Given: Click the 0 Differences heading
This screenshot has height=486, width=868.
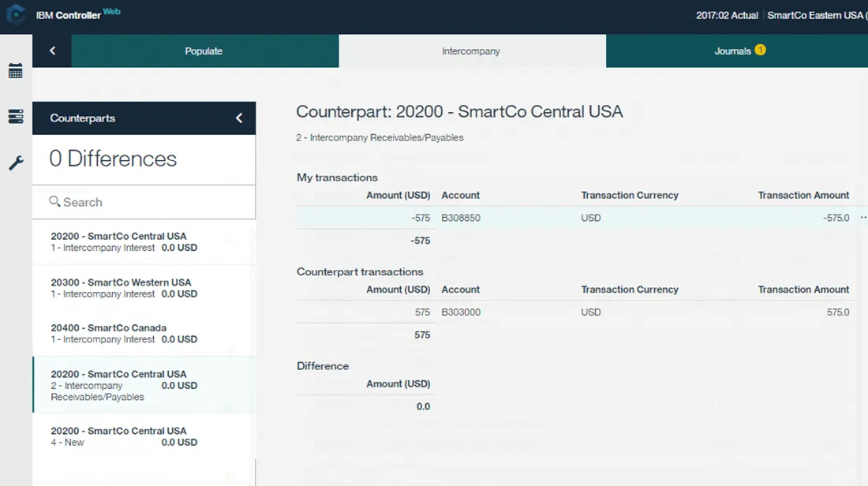Looking at the screenshot, I should 113,159.
